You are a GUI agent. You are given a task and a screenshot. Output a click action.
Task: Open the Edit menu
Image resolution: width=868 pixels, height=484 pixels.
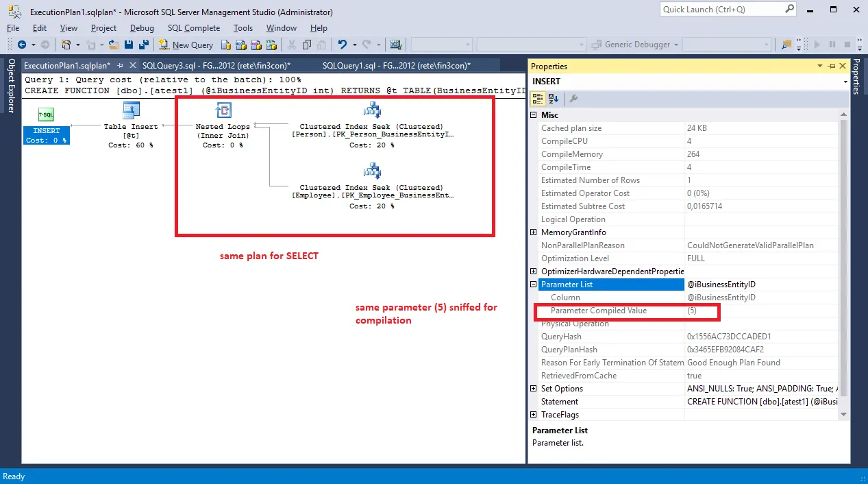tap(40, 28)
